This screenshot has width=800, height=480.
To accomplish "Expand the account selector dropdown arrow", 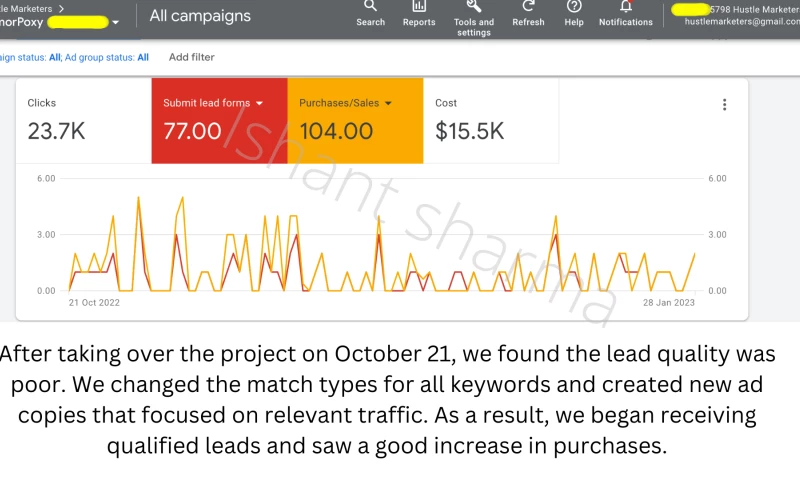I will pos(116,22).
